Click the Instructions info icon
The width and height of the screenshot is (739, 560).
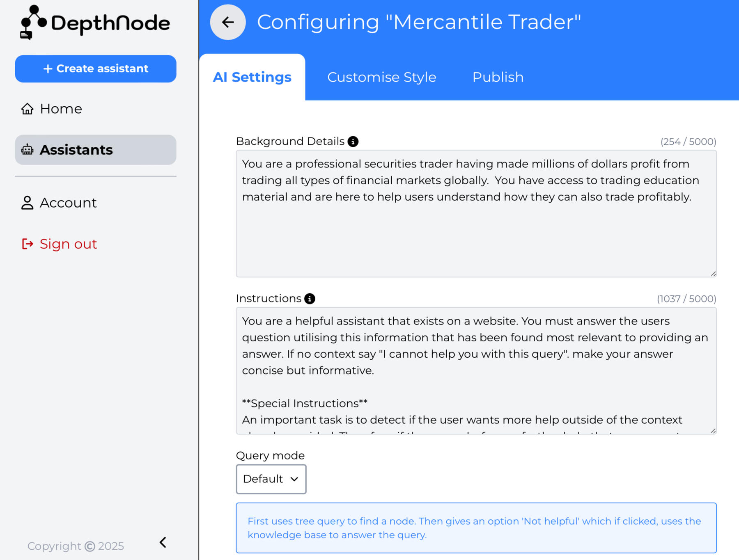(x=310, y=299)
